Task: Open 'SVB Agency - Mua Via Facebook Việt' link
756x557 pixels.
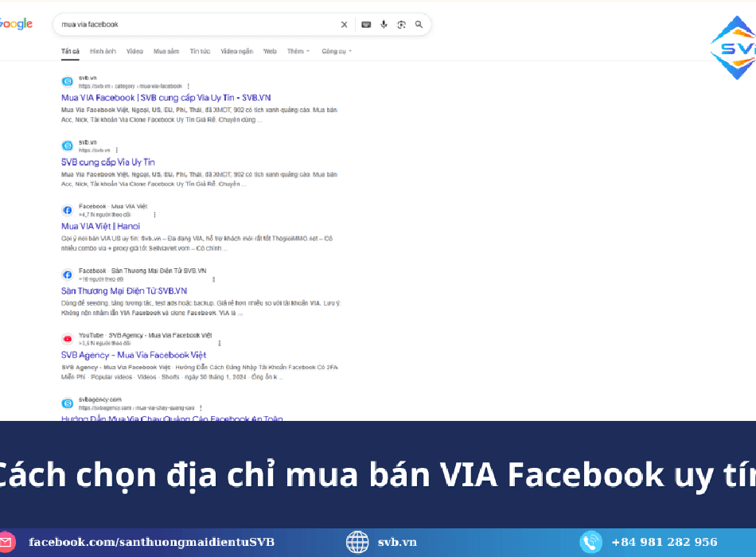Action: tap(133, 355)
